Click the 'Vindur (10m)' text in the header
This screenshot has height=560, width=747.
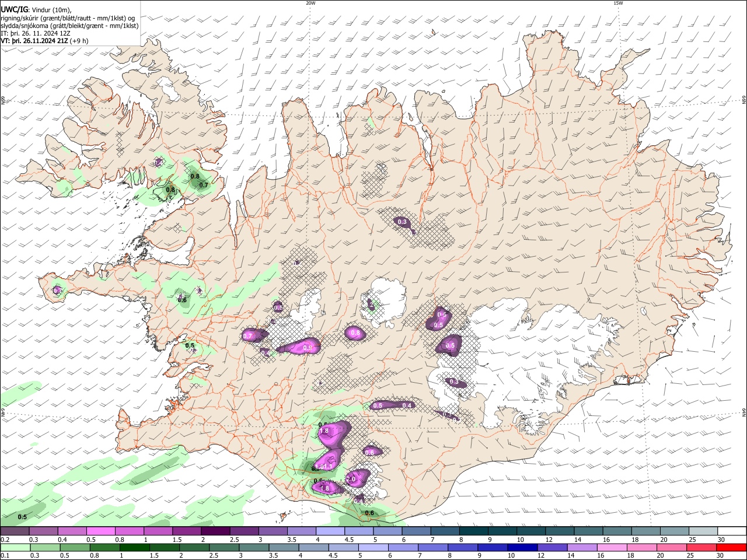(51, 9)
